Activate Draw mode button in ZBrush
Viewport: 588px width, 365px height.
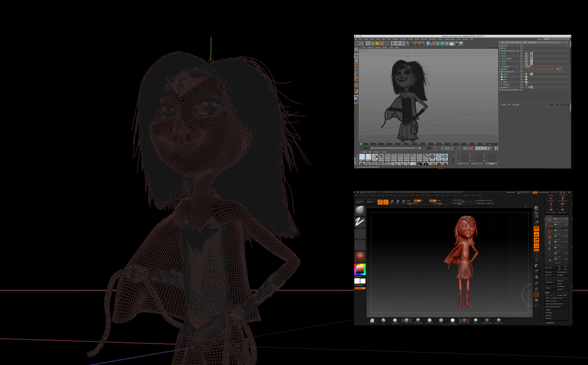pos(386,202)
